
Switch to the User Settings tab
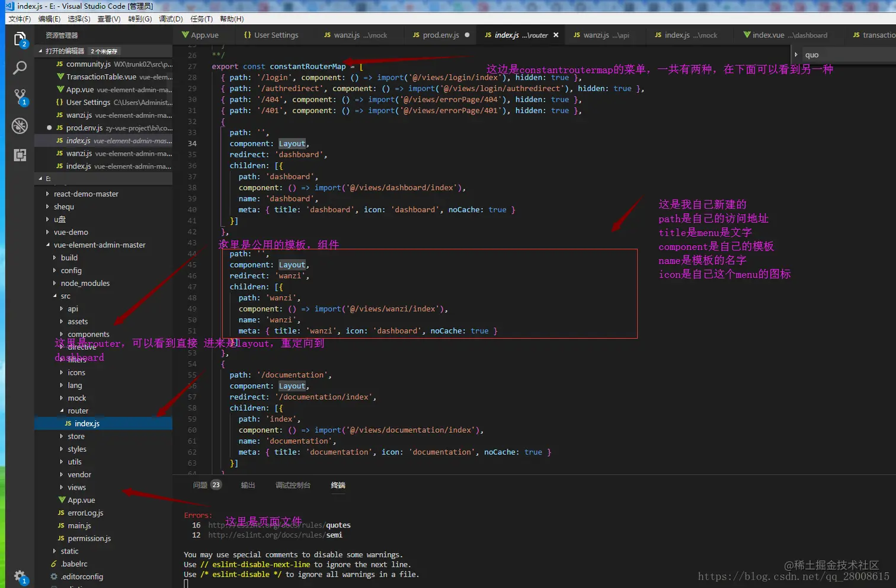271,35
